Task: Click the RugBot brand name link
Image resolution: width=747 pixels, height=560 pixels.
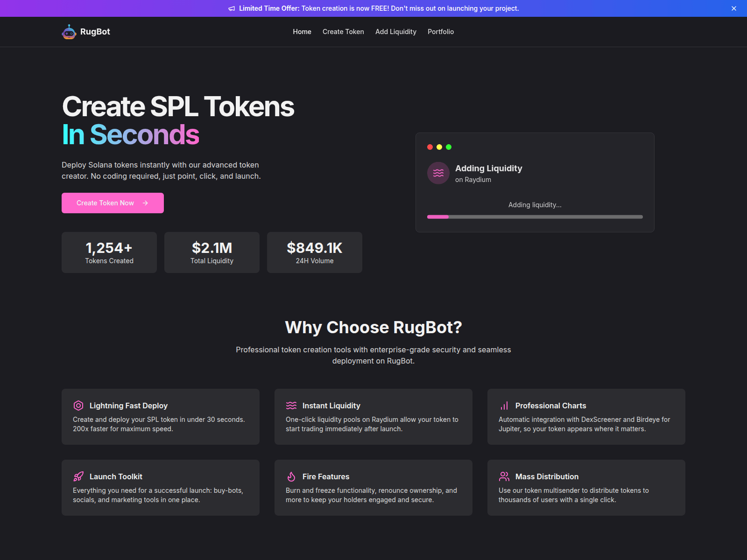Action: (95, 32)
